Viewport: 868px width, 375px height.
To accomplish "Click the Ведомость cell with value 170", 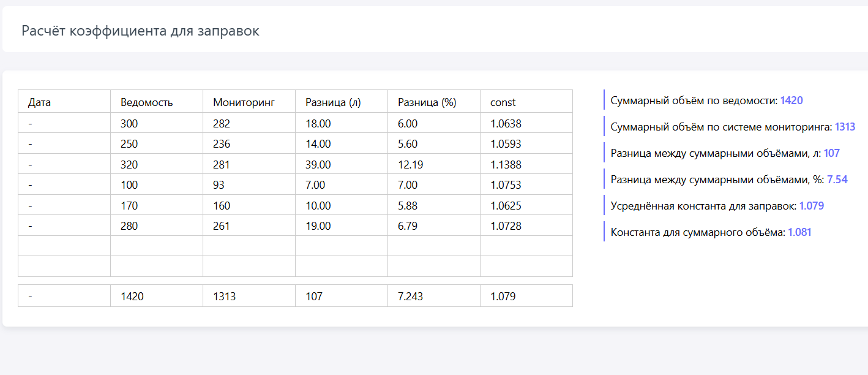I will click(156, 205).
